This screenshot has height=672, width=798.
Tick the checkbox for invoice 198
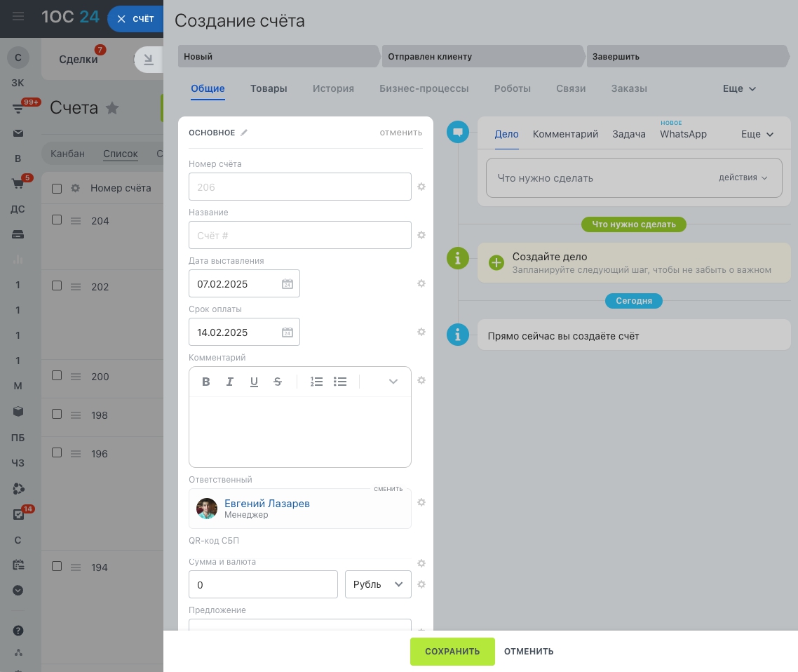click(x=57, y=415)
